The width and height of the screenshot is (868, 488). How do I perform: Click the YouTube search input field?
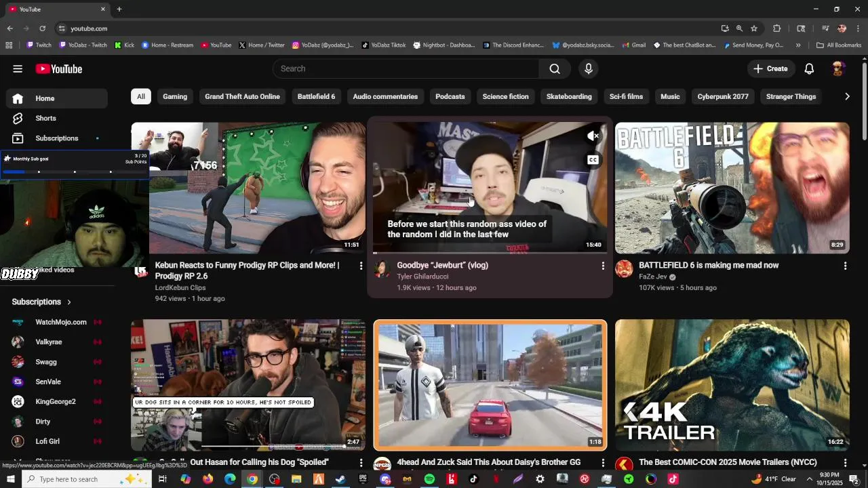pyautogui.click(x=406, y=68)
